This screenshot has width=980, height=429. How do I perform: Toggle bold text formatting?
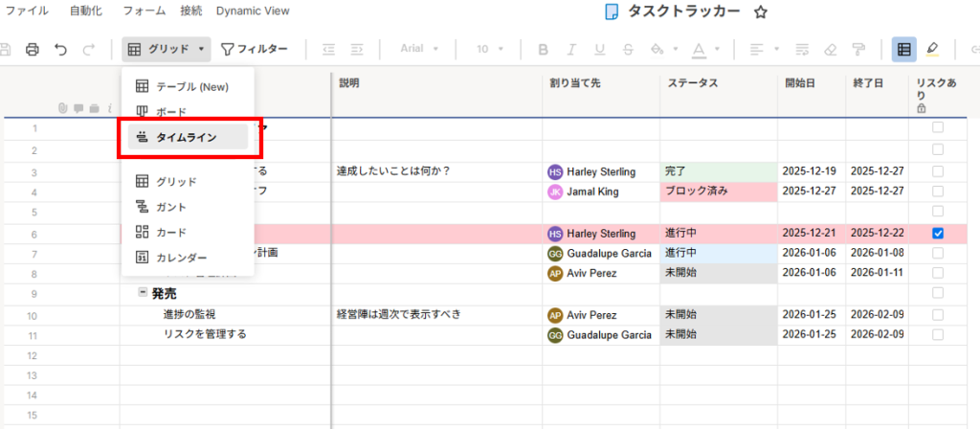544,49
